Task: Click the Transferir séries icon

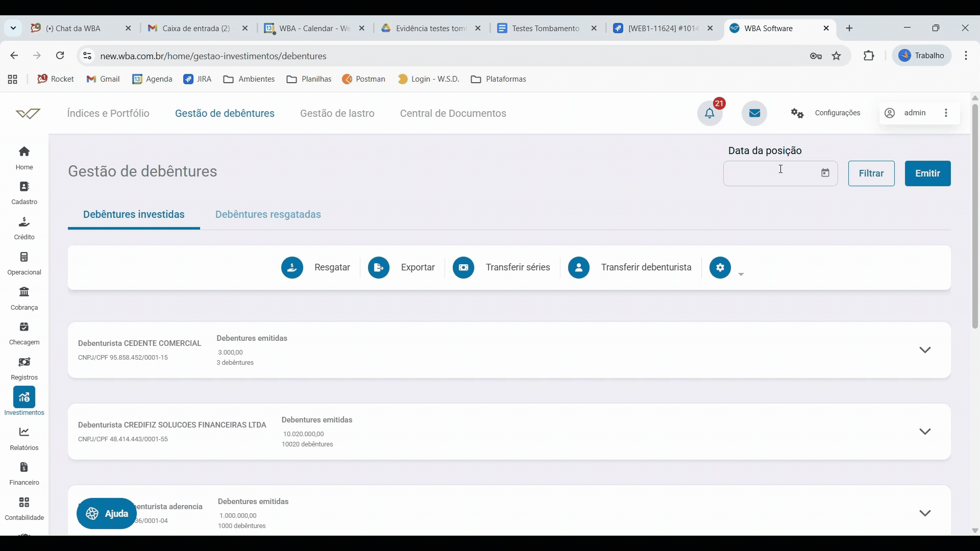Action: point(463,267)
